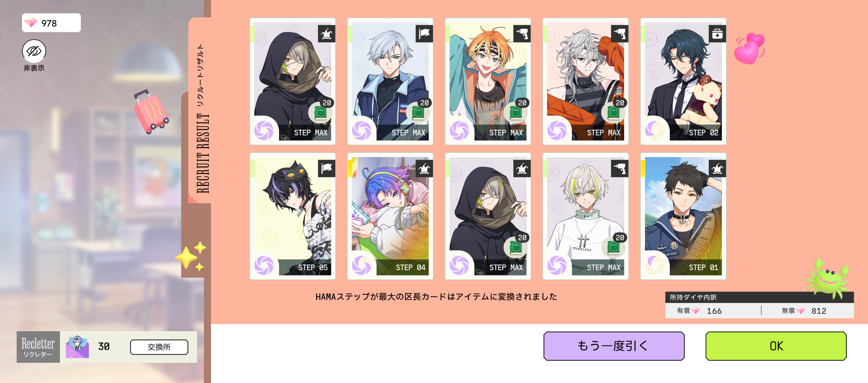Click the purple swirl icon on STEP 05 card
868x383 pixels.
coord(264,266)
